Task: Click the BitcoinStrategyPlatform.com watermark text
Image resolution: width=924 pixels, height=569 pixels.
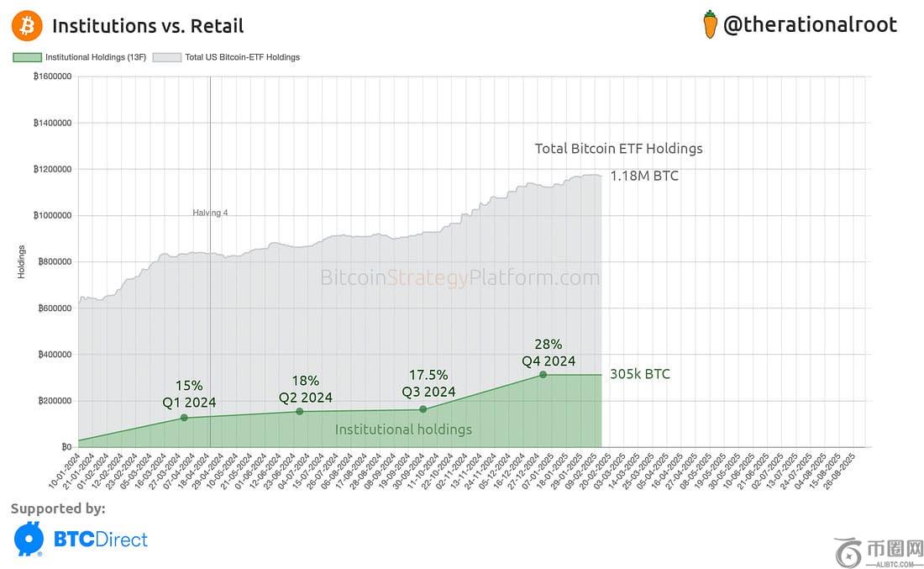Action: point(459,277)
